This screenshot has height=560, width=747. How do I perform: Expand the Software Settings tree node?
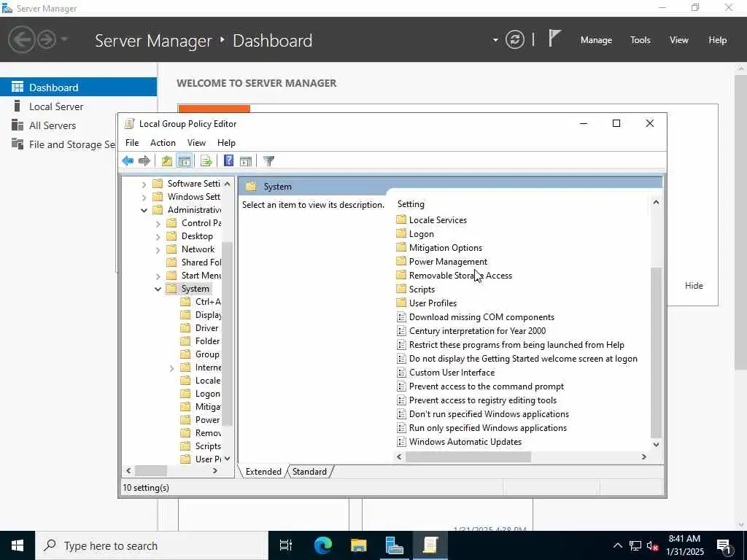pos(144,184)
